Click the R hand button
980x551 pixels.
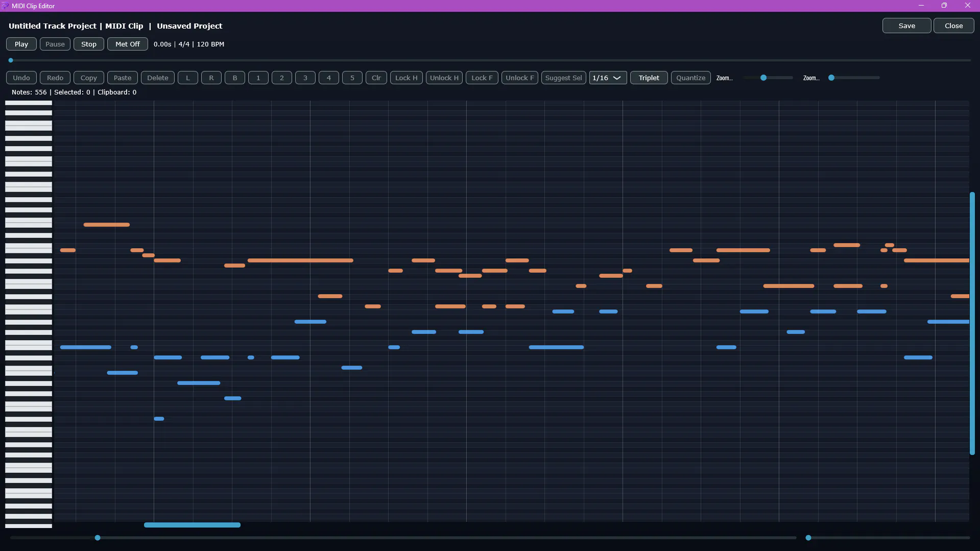tap(211, 78)
